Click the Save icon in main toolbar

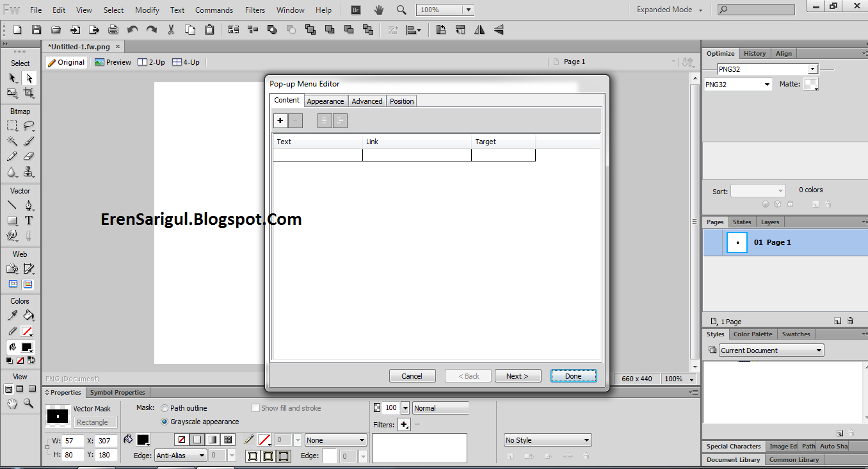click(x=36, y=29)
